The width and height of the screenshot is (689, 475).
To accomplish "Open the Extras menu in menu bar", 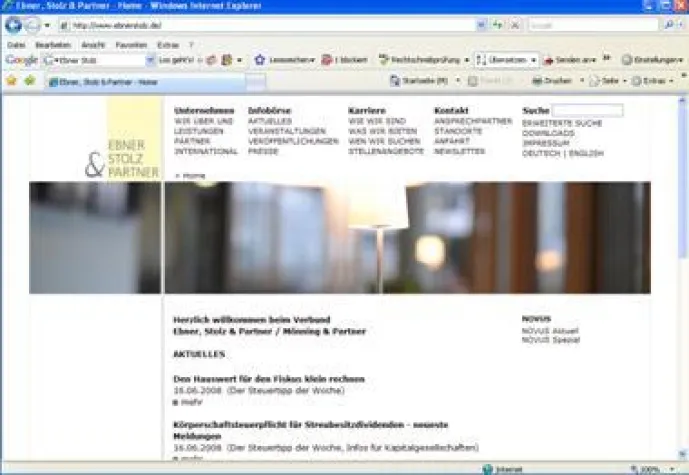I will (x=168, y=45).
